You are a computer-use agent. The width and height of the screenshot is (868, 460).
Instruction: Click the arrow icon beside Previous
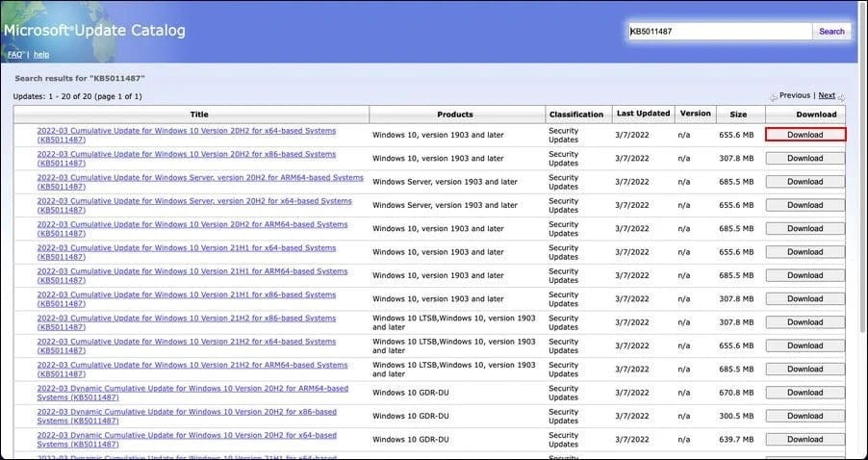(x=774, y=97)
